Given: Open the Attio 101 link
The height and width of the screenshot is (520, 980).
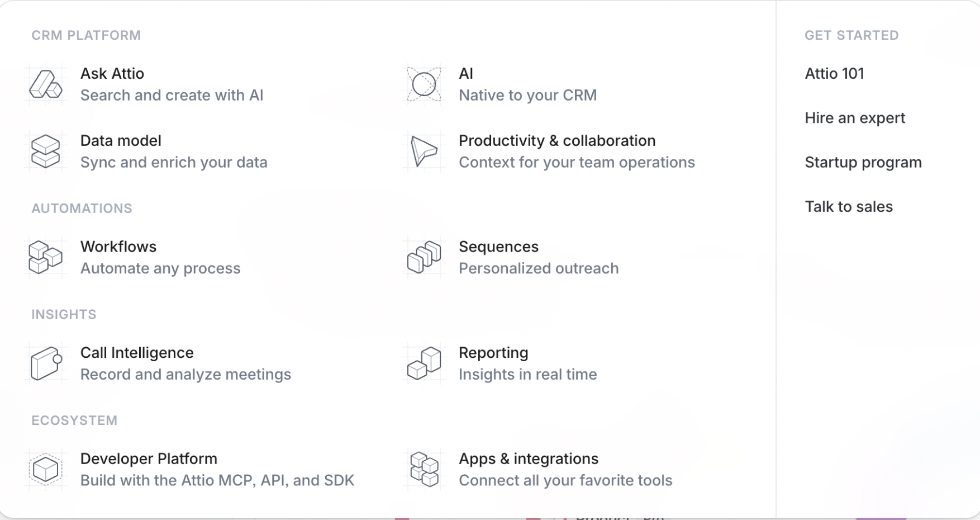Looking at the screenshot, I should [x=834, y=74].
